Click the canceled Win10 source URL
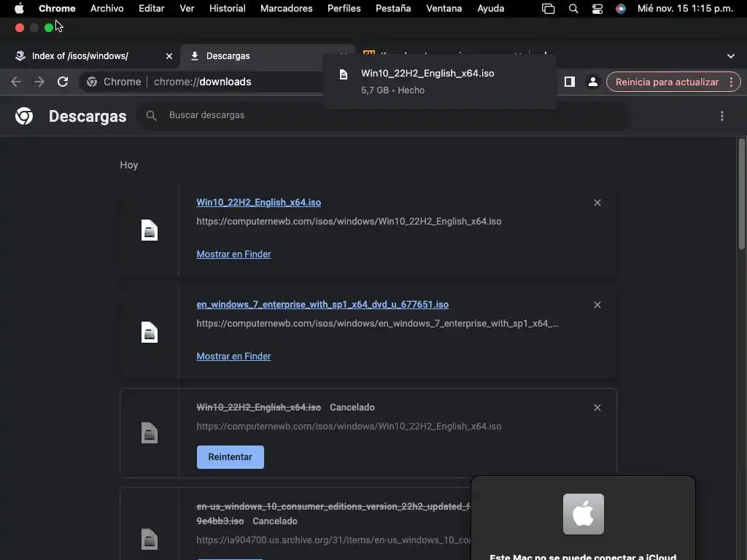This screenshot has width=747, height=560. click(349, 426)
